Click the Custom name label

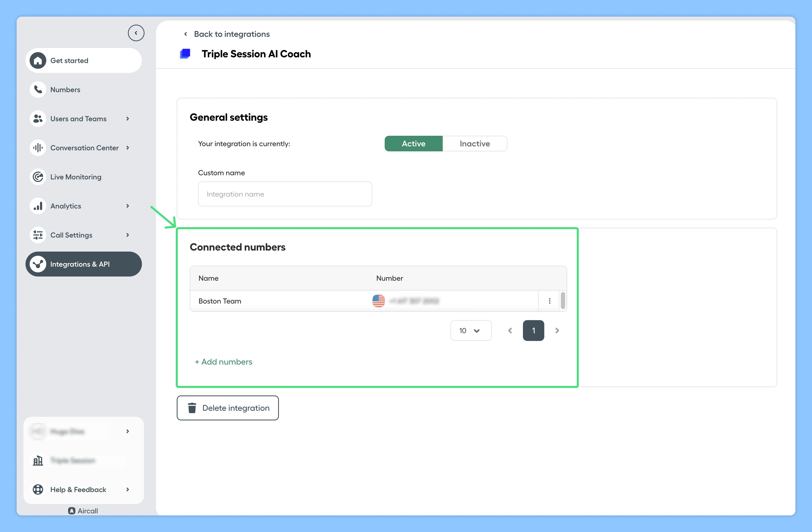click(x=222, y=173)
